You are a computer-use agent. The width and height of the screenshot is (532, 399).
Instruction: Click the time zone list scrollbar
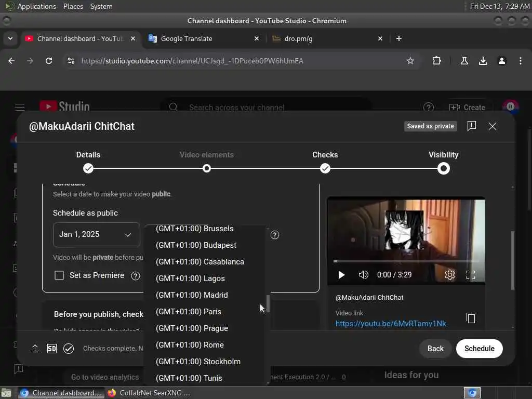click(268, 303)
